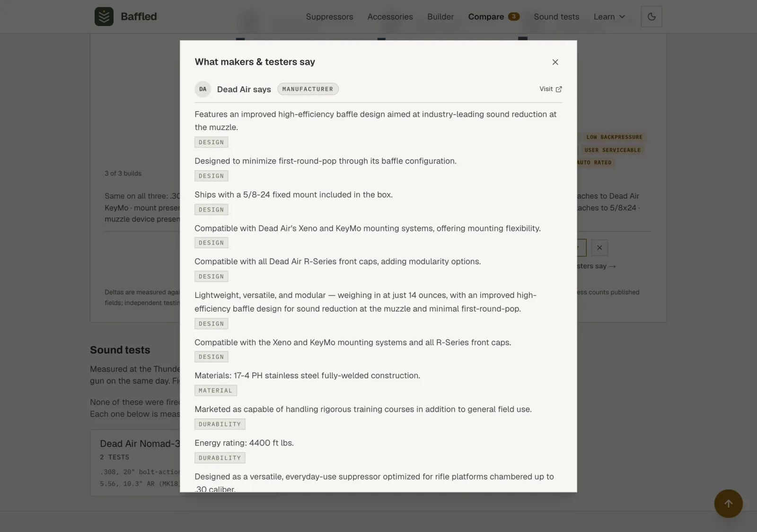Click 'Energy rating: 4400 ft lbs.' text
The height and width of the screenshot is (532, 757).
tap(244, 443)
